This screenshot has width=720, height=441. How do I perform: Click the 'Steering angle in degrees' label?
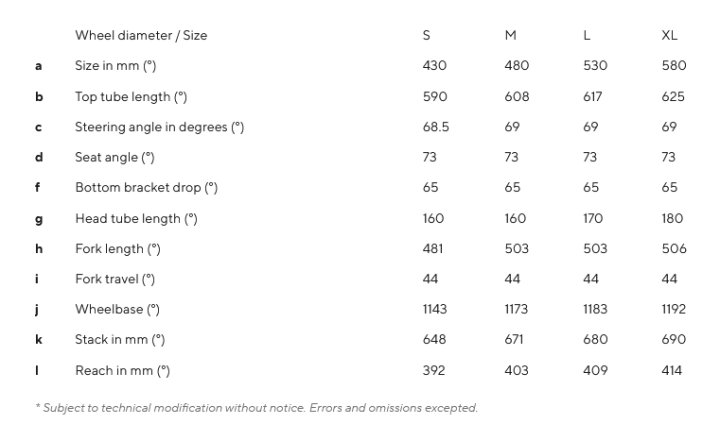(x=159, y=127)
